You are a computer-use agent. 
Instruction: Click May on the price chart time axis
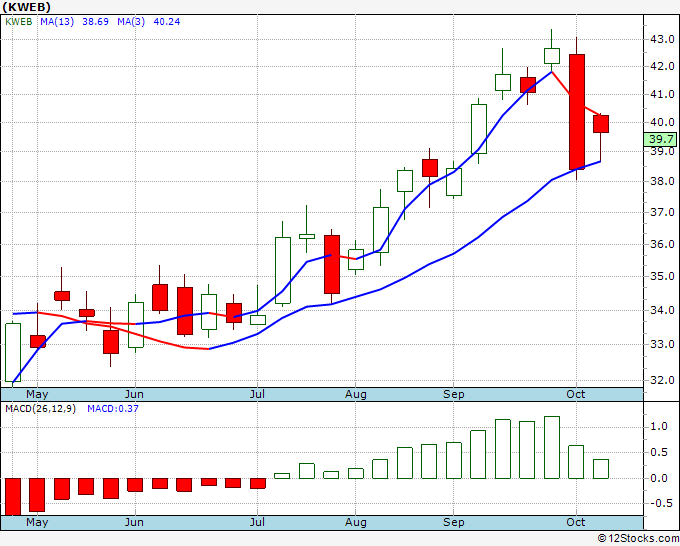37,394
